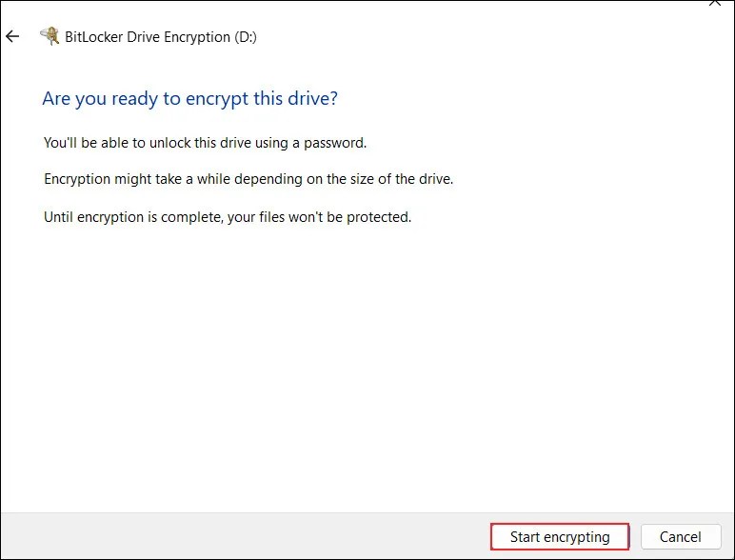This screenshot has width=735, height=560.
Task: Close the BitLocker window
Action: pos(715,3)
